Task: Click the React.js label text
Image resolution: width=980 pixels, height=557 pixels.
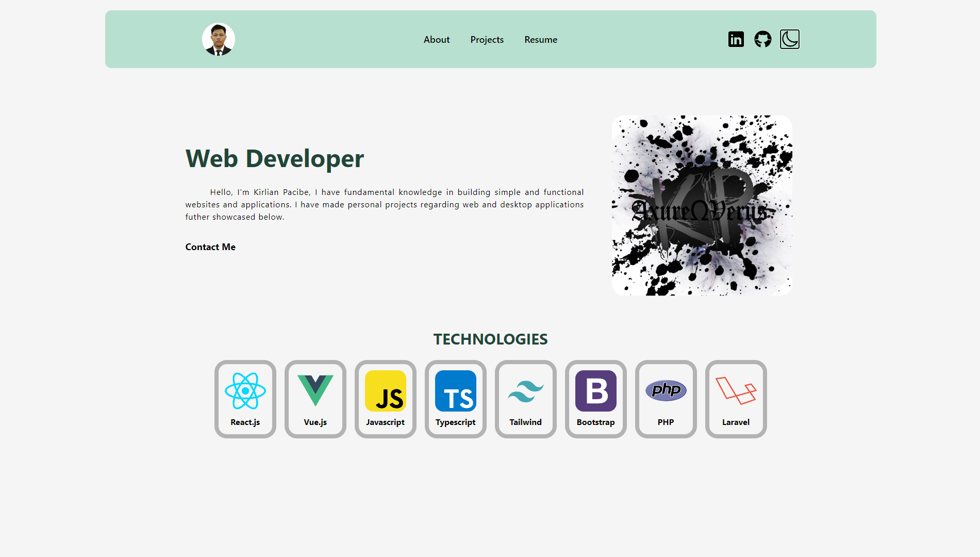Action: click(x=245, y=422)
